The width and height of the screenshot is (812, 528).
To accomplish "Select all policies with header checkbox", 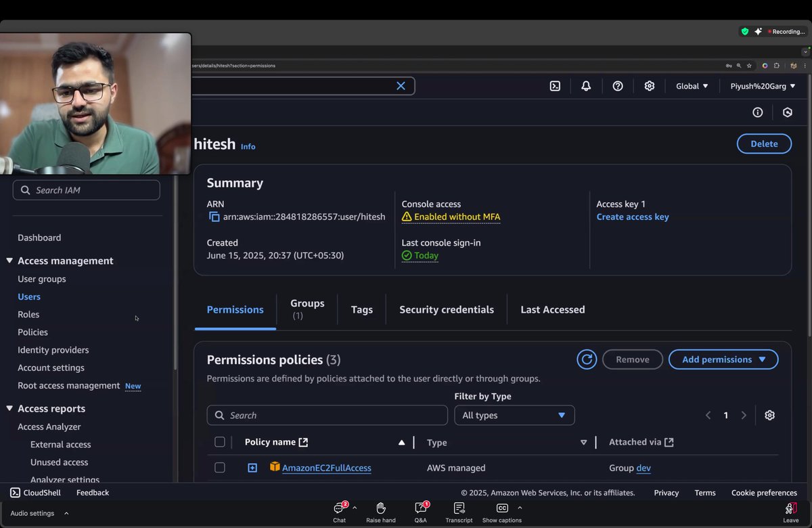I will 219,442.
